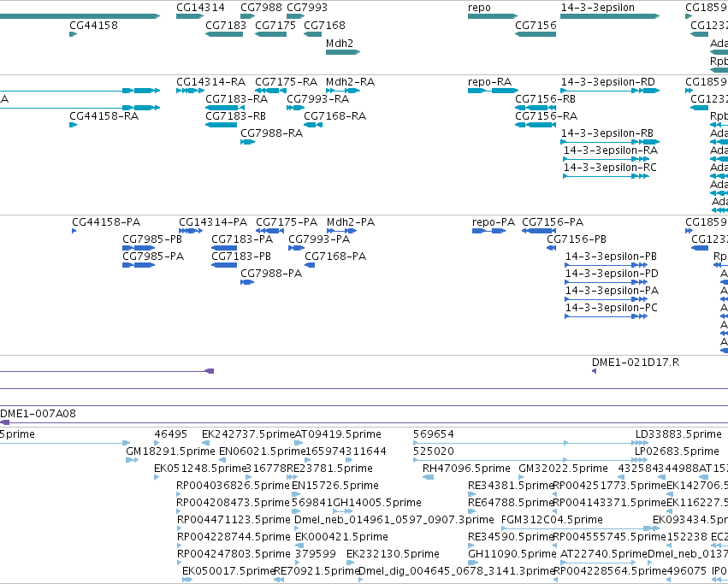This screenshot has width=728, height=584.
Task: Select the CG14314-RA transcript label
Action: [x=210, y=82]
